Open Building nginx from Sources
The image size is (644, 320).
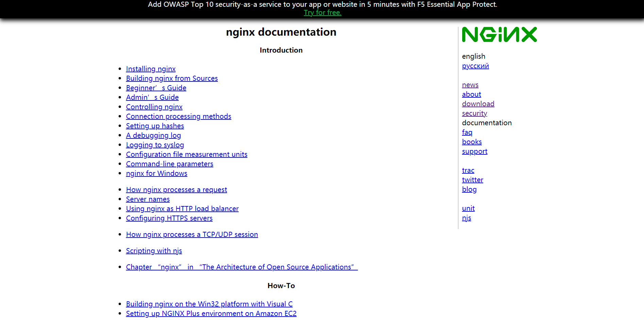[x=172, y=78]
